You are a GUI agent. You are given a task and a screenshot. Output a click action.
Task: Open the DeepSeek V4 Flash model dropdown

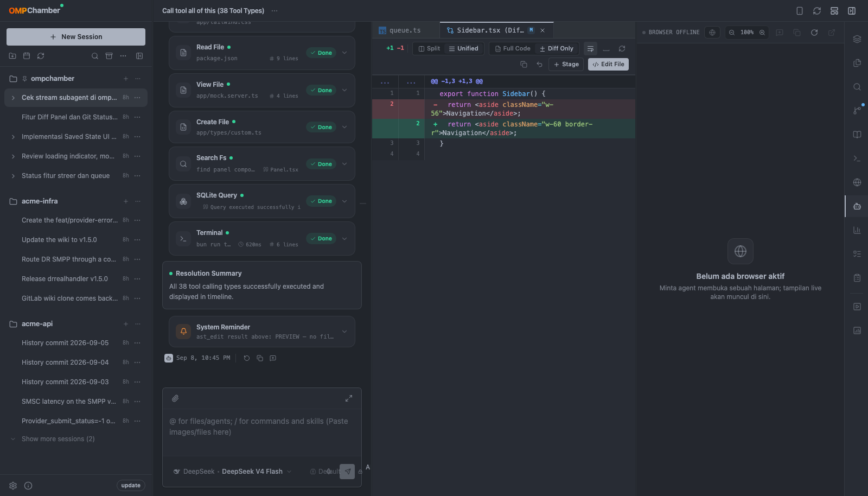[x=232, y=472]
